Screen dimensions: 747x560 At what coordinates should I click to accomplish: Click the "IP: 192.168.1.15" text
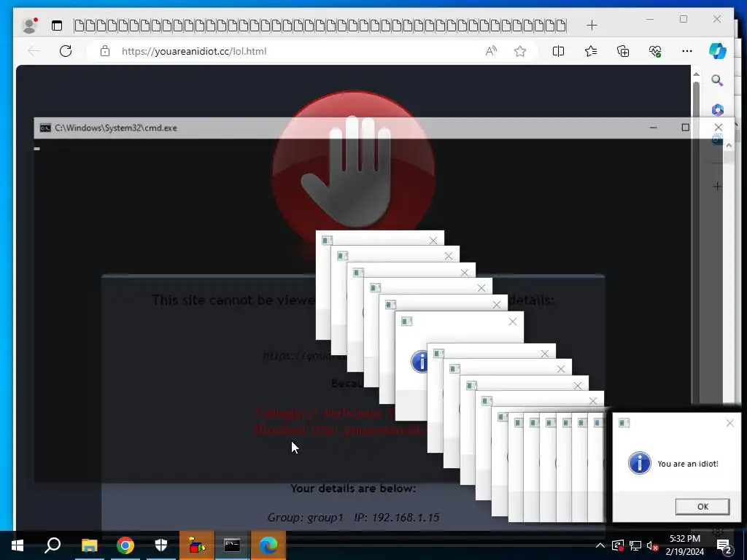pos(397,518)
